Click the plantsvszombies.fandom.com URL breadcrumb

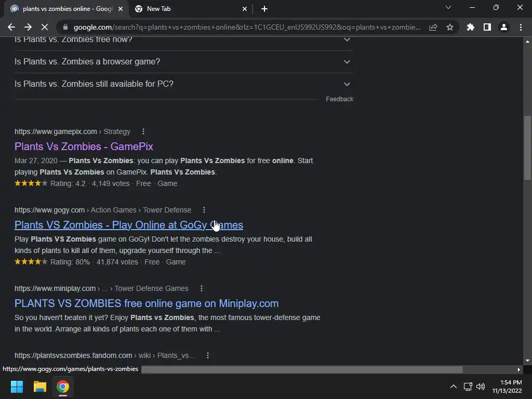coord(104,355)
